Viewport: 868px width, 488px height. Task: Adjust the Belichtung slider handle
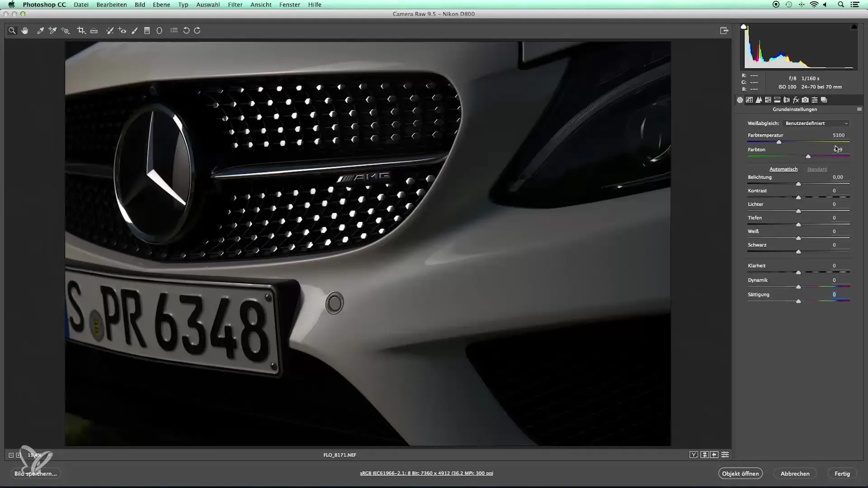pos(798,184)
